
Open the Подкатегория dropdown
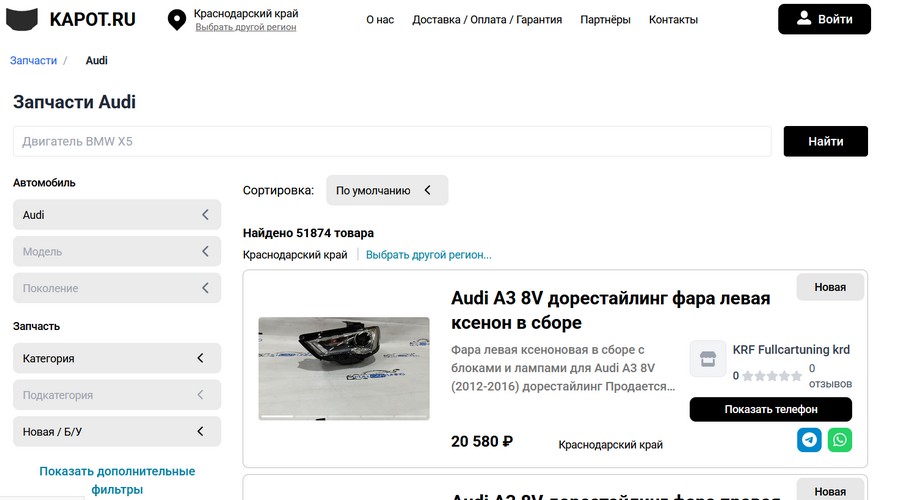pyautogui.click(x=117, y=395)
